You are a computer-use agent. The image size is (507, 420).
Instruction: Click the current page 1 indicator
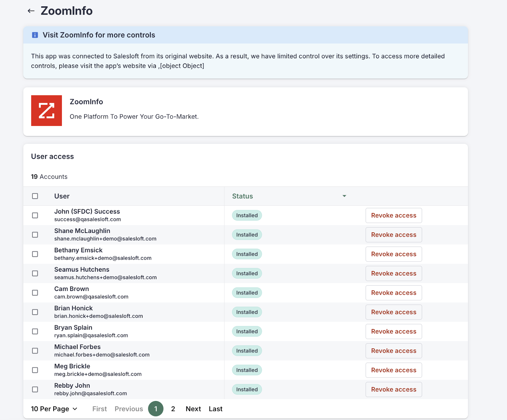[156, 409]
